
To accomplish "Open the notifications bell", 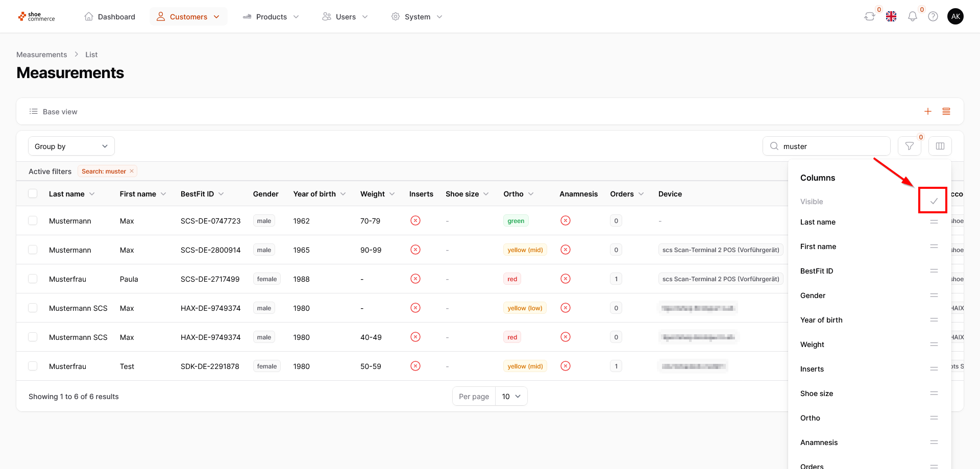I will pos(912,17).
